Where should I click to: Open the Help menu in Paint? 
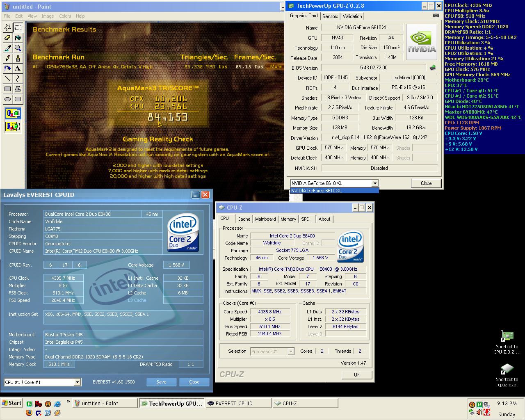[x=80, y=16]
